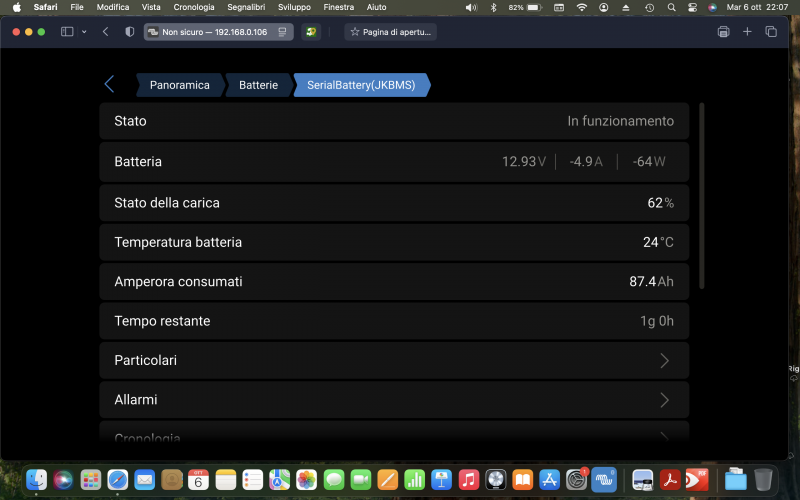Click the Wi-Fi menu bar icon

(x=582, y=7)
